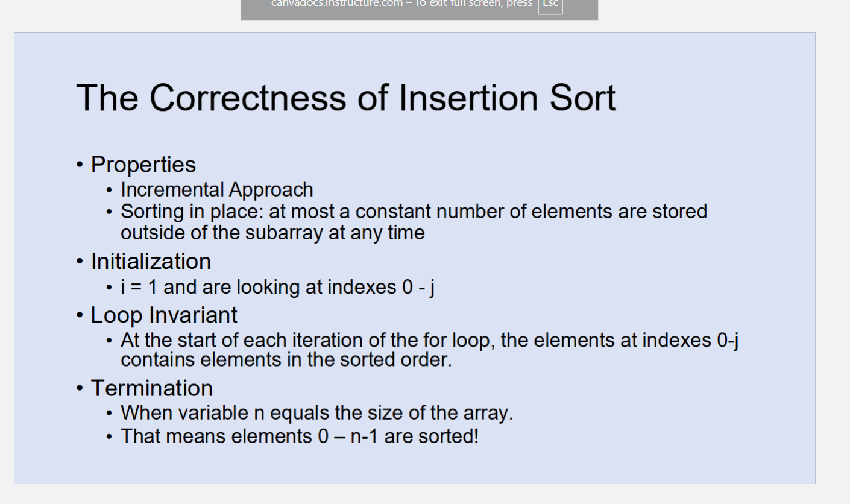Click the 'That means elements' sub-bullet
Screen dimensions: 850x504
tap(300, 436)
